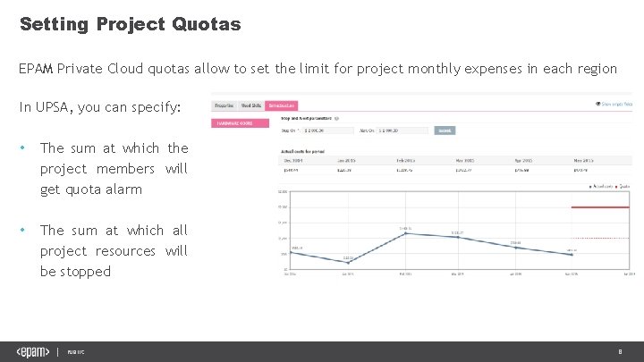Click the Jan 2015 lowest data point
The height and width of the screenshot is (362, 644).
(348, 263)
